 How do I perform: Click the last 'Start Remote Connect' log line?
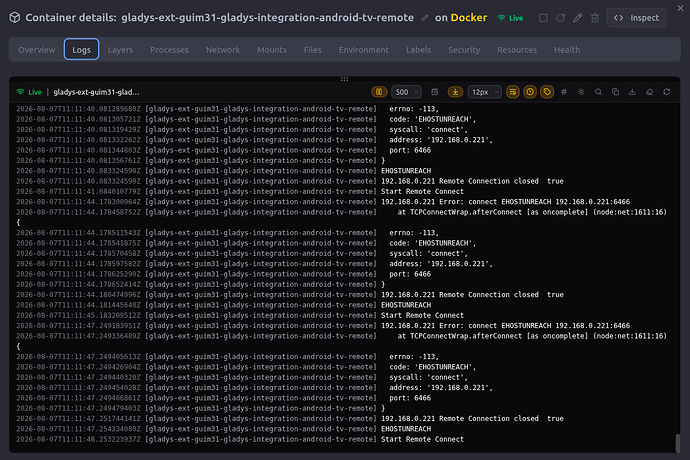click(x=240, y=439)
